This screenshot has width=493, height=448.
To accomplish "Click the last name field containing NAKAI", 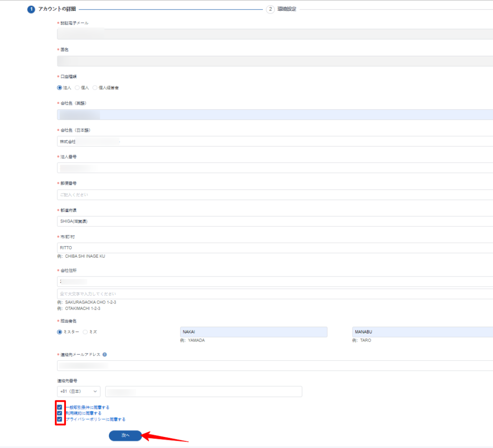I will coord(254,332).
